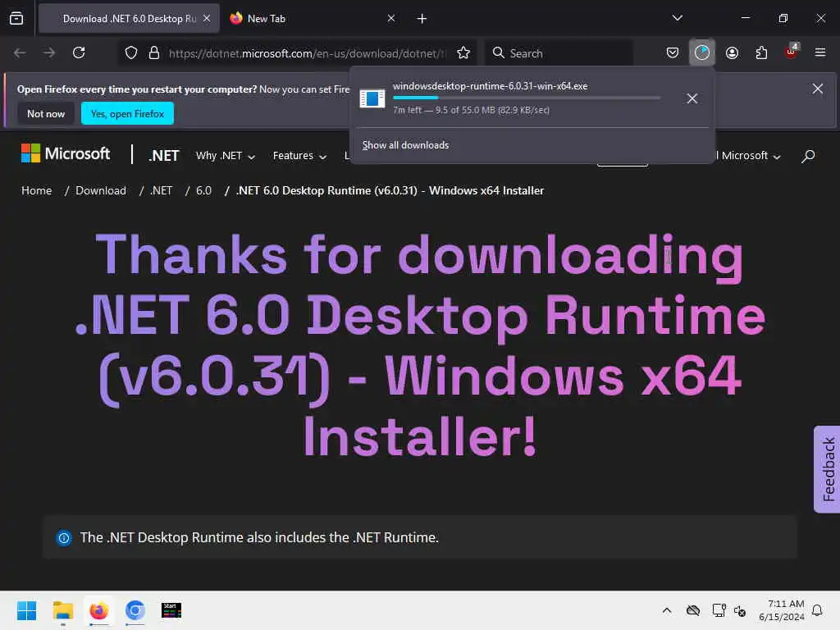Open the site search magnifier
Image resolution: width=840 pixels, height=630 pixels.
pyautogui.click(x=808, y=156)
